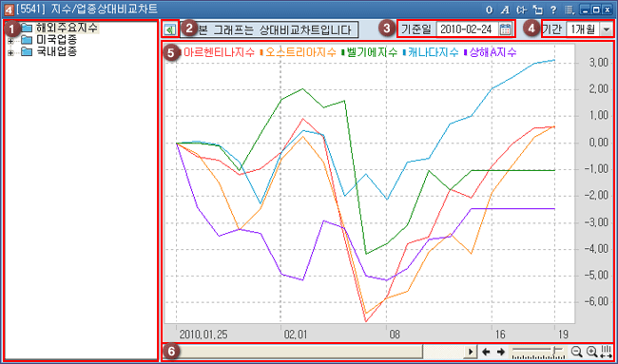This screenshot has width=618, height=364.
Task: Click the scrollbar's right arrow button
Action: pos(470,352)
